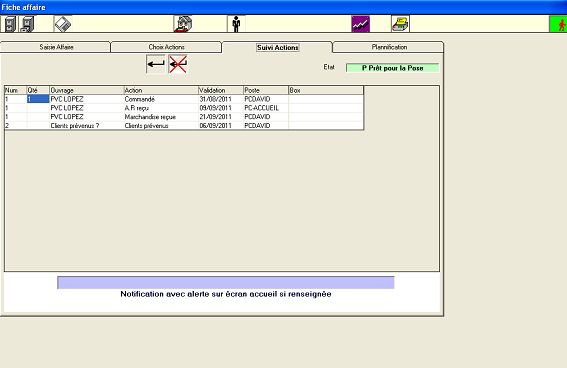Select the highlighted Qté cell with value 1
The height and width of the screenshot is (368, 567).
(38, 99)
